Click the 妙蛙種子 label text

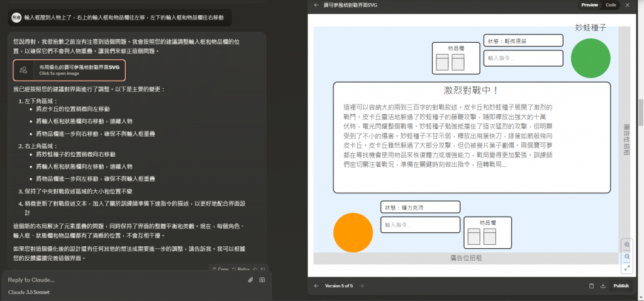click(591, 27)
